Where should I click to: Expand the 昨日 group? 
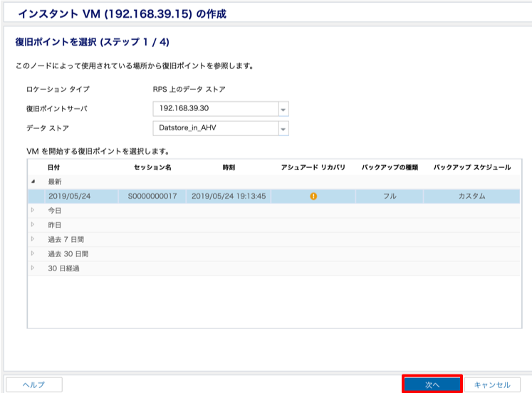tap(33, 225)
